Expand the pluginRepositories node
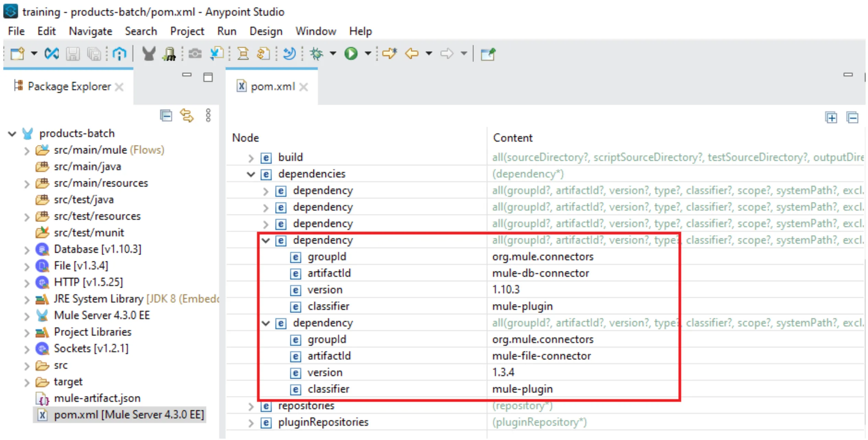 pos(251,423)
